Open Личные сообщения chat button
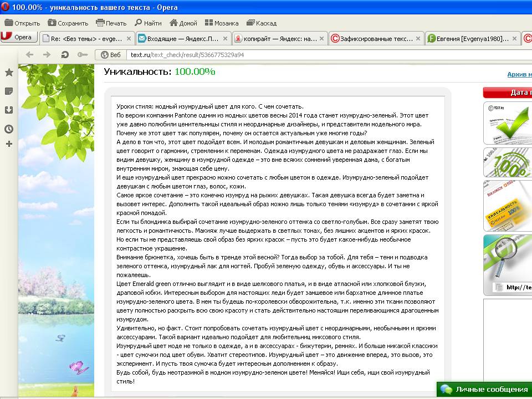Image resolution: width=532 pixels, height=399 pixels. coord(484,390)
